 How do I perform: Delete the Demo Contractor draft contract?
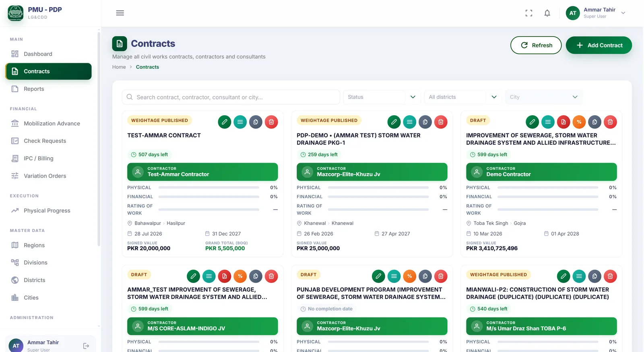pyautogui.click(x=610, y=122)
